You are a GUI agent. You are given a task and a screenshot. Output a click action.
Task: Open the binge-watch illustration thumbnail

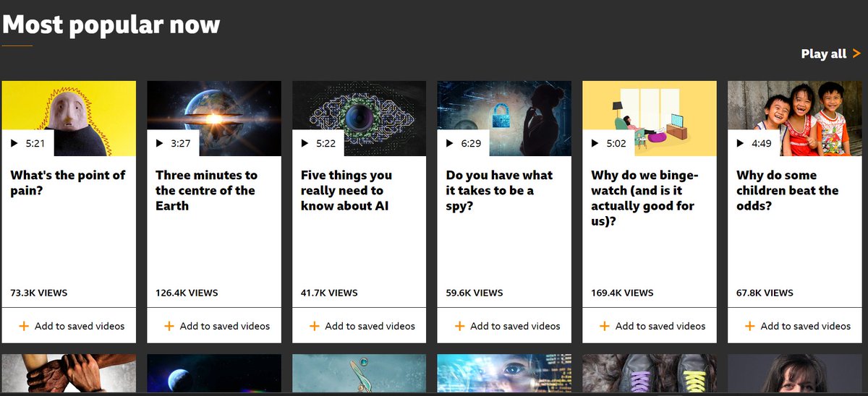[650, 119]
